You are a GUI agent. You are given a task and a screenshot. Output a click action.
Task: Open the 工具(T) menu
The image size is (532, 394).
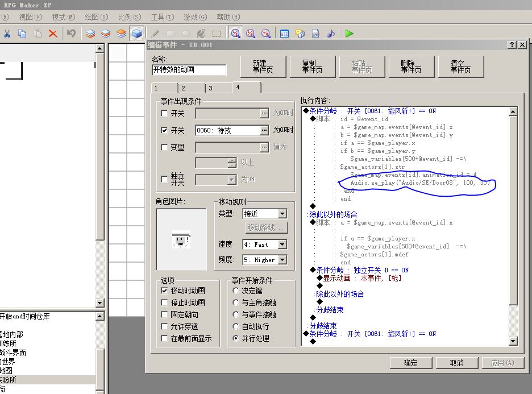[163, 17]
